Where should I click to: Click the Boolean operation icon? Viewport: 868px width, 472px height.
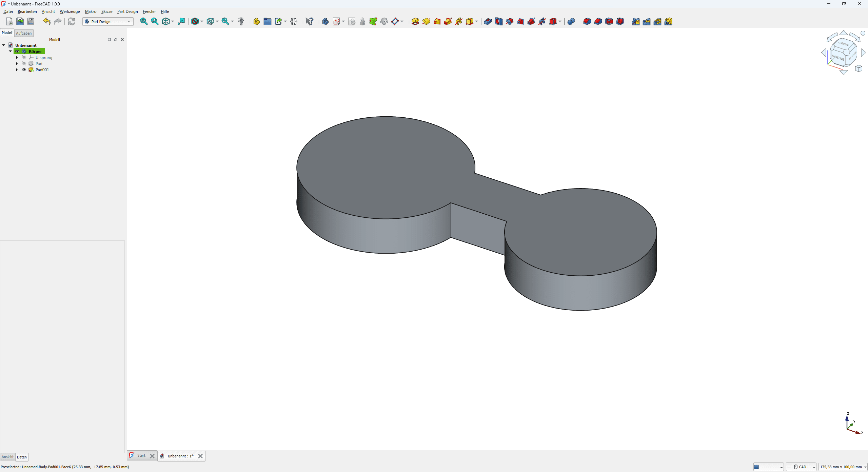(571, 22)
